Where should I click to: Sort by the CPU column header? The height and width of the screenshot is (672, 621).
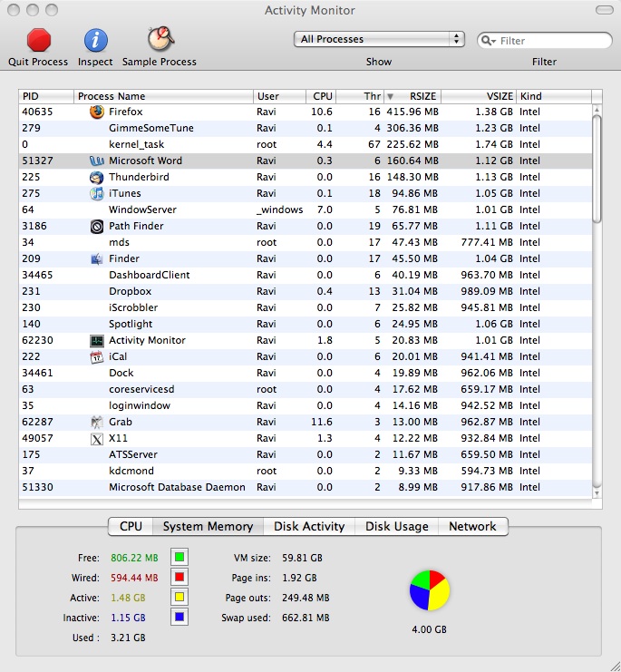(321, 96)
